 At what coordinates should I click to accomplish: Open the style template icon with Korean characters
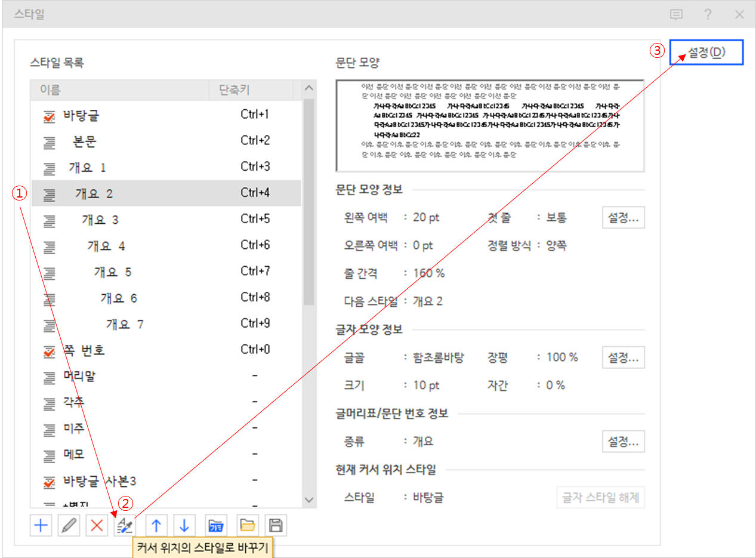click(x=215, y=525)
